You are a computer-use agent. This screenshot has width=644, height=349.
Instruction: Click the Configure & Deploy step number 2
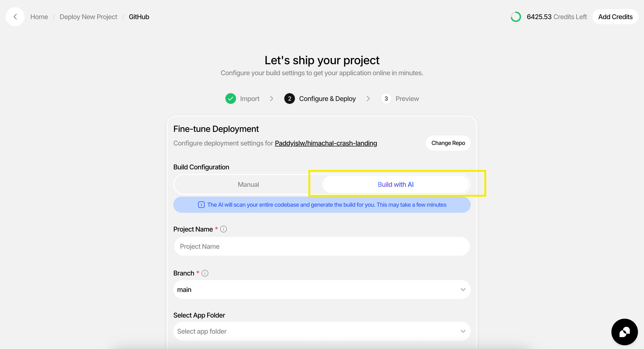289,98
